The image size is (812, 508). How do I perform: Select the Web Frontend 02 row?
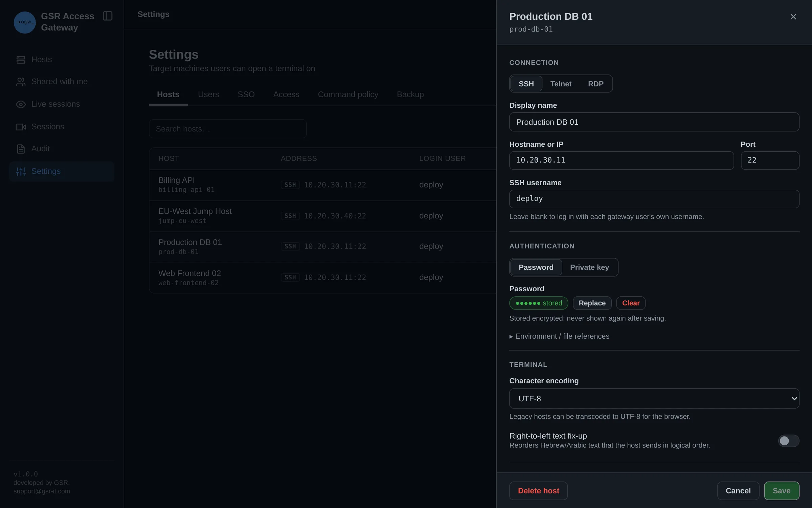pyautogui.click(x=322, y=278)
